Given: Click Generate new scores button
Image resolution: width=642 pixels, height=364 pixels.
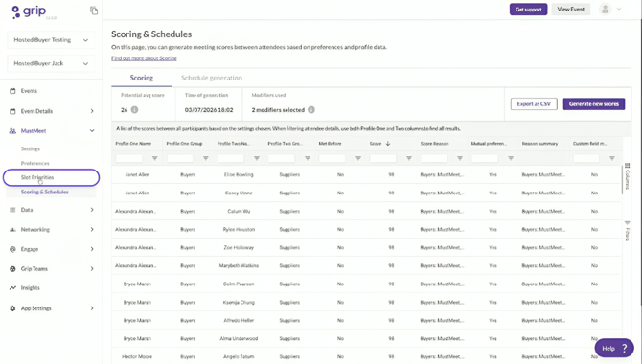Looking at the screenshot, I should [594, 104].
